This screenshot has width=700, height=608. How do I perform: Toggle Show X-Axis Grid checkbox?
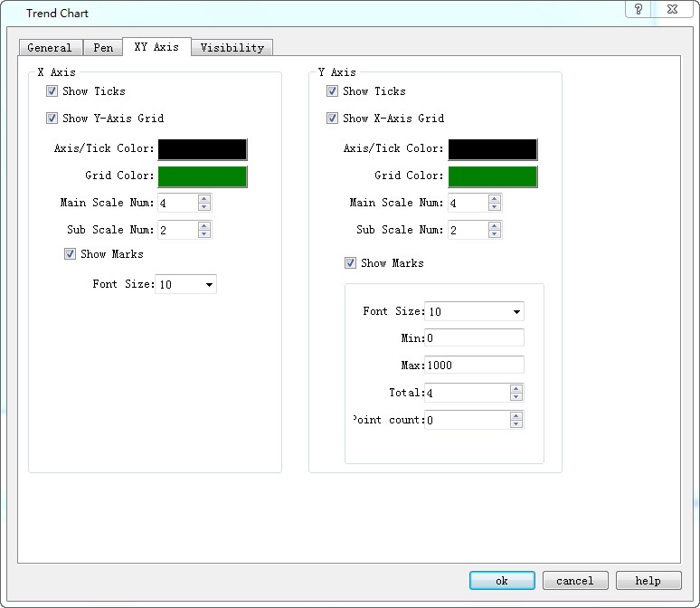(332, 119)
